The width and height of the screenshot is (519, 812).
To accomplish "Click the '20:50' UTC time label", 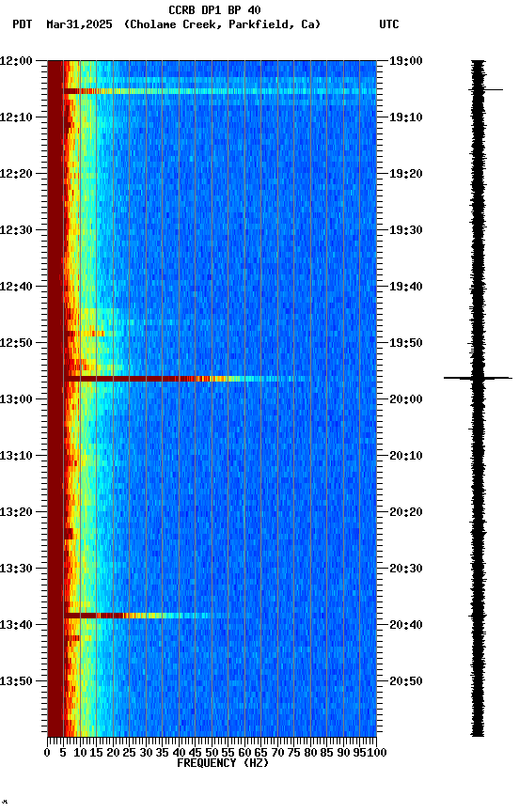I will pos(406,681).
